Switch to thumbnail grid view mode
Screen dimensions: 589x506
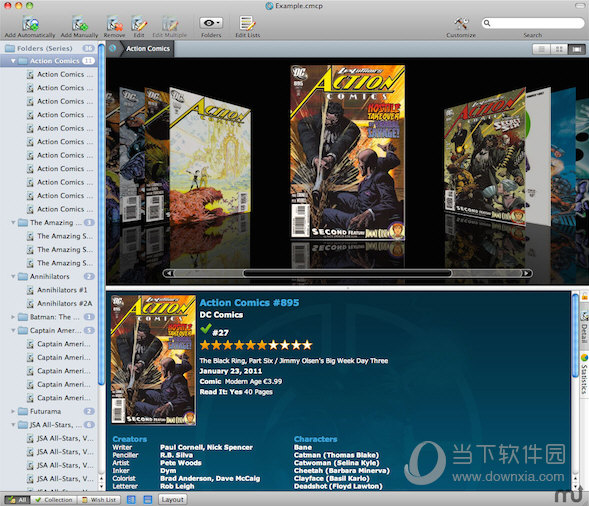(559, 49)
